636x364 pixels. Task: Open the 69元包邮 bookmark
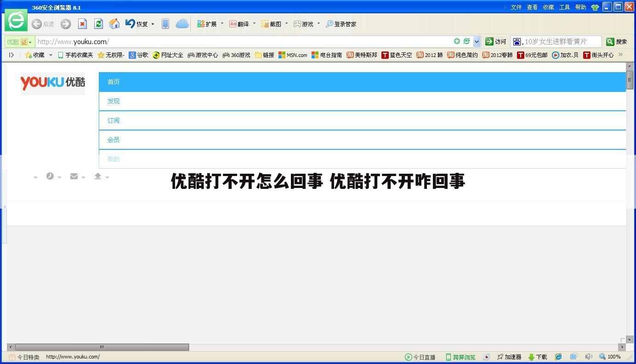point(532,55)
